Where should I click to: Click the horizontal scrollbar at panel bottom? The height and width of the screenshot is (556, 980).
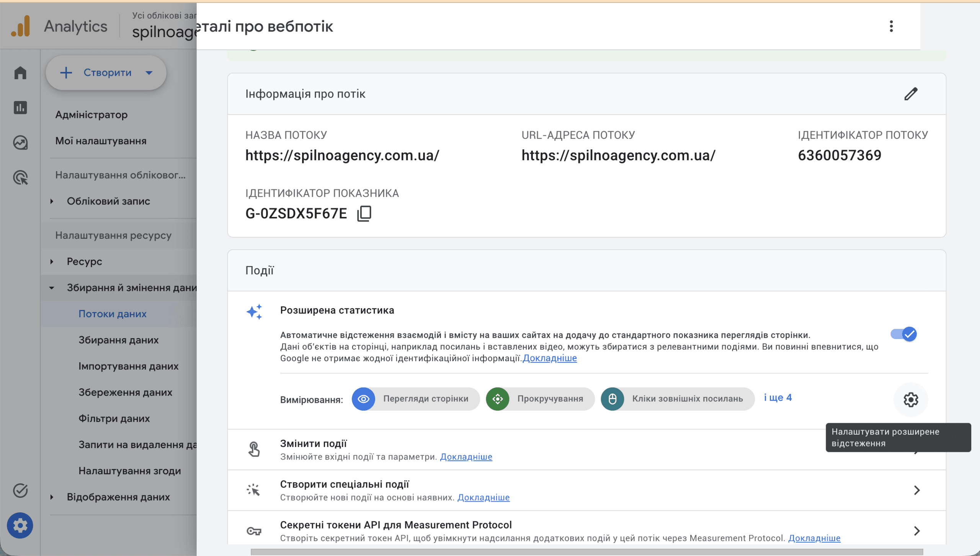coord(586,552)
